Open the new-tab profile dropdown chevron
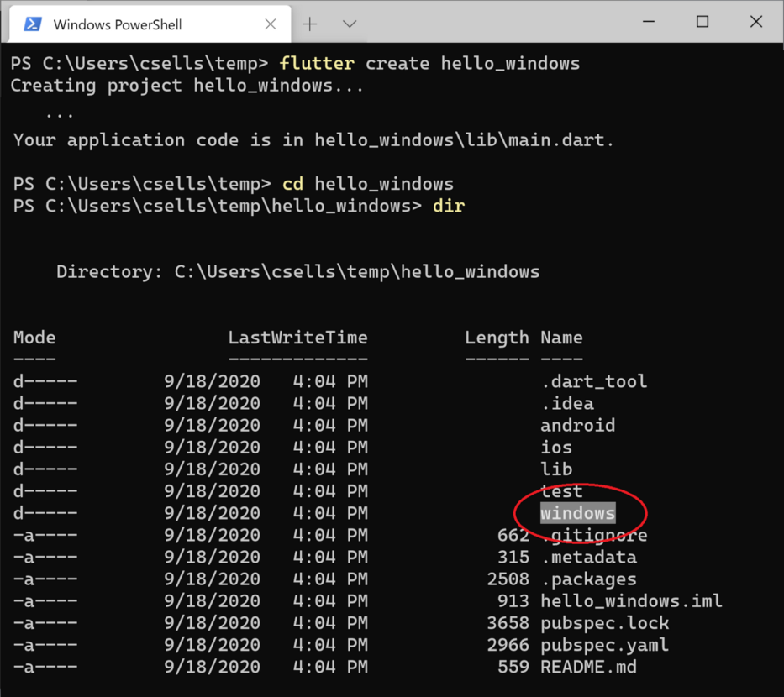This screenshot has width=784, height=697. (x=350, y=24)
